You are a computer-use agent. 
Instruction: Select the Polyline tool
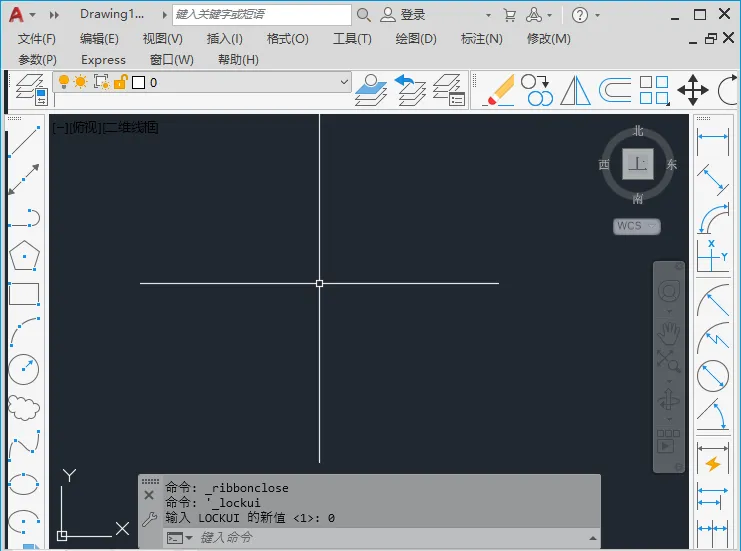(x=24, y=218)
